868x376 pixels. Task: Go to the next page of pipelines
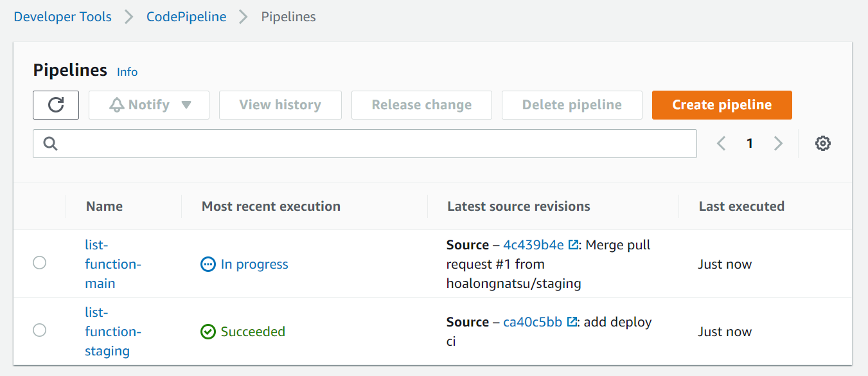(778, 143)
